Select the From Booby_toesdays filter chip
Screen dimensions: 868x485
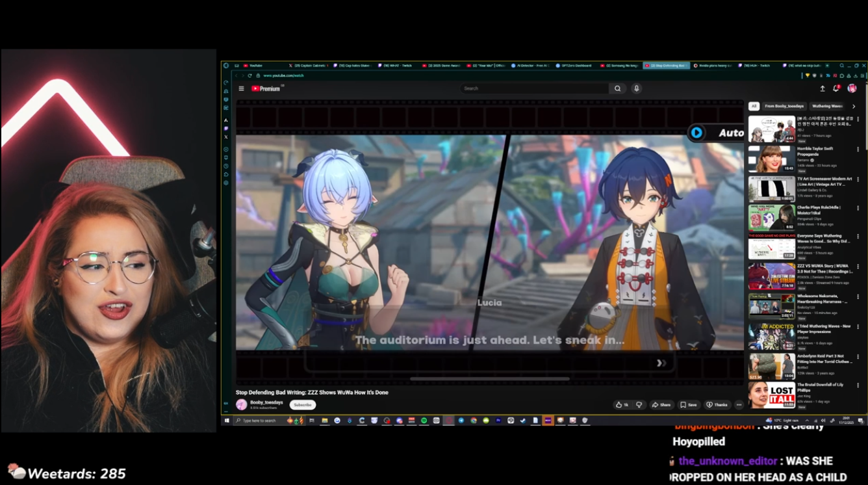784,106
